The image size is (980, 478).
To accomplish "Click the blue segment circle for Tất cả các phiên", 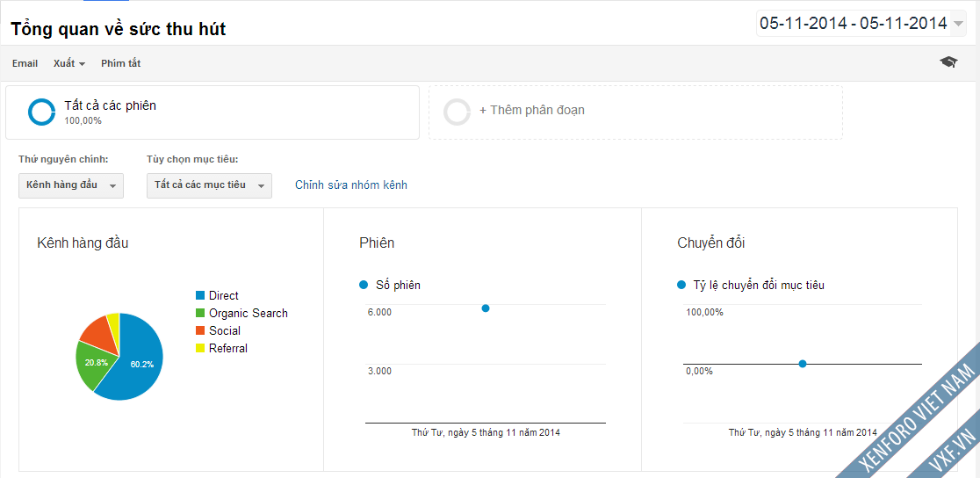I will (x=42, y=112).
